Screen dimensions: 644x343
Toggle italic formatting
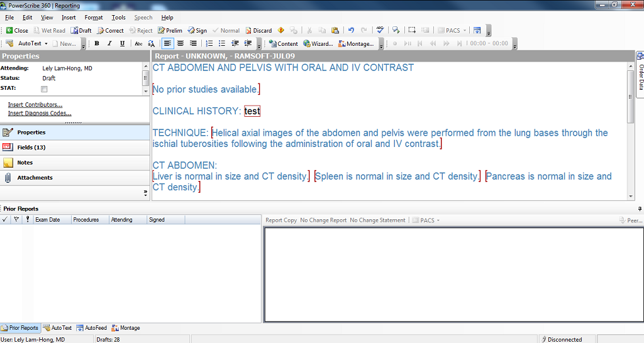pos(109,44)
